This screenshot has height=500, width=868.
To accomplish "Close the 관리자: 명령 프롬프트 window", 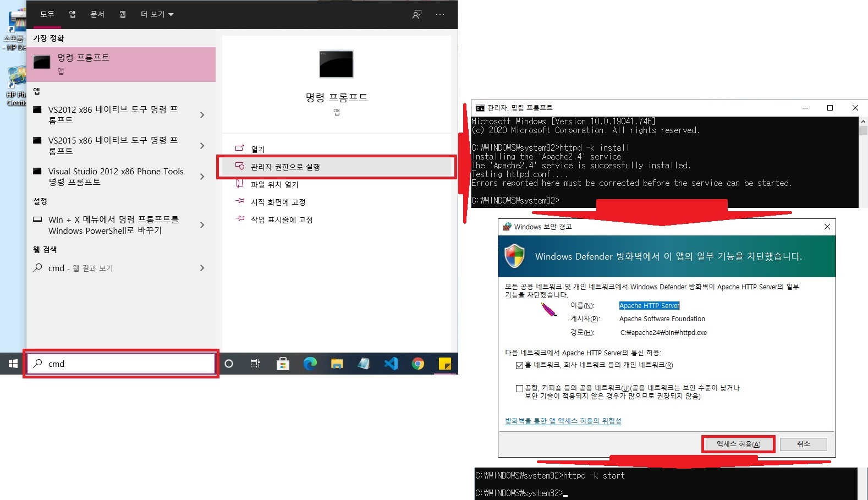I will [x=855, y=108].
